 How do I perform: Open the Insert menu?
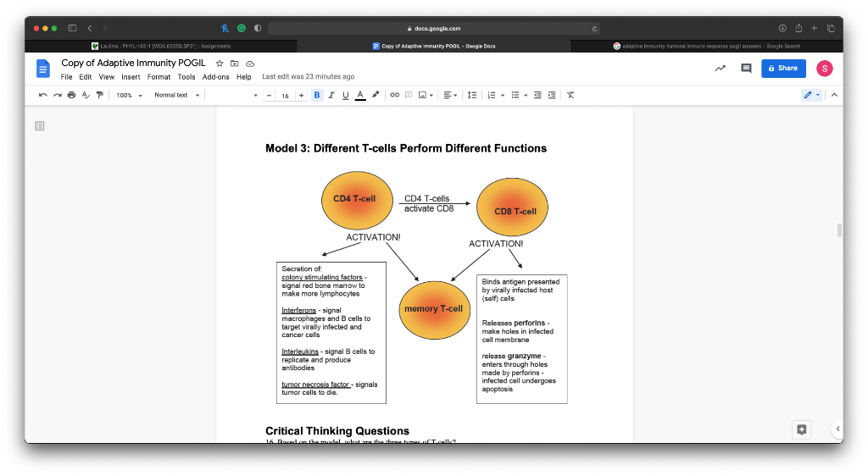click(x=131, y=77)
